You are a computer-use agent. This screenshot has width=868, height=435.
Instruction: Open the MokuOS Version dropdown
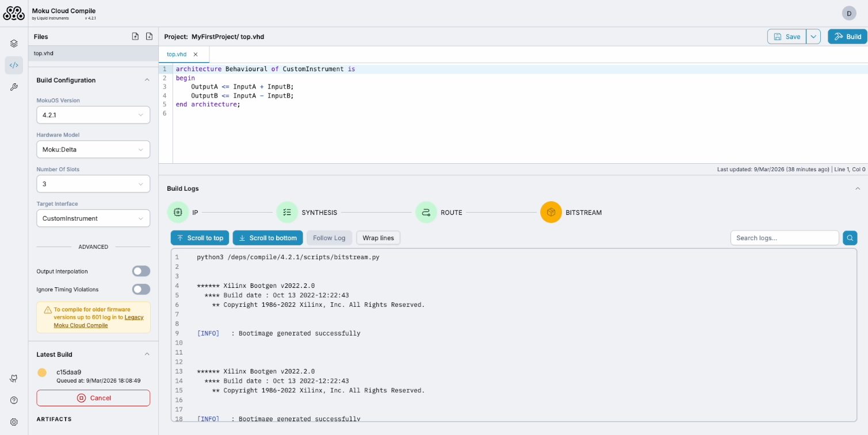tap(93, 115)
